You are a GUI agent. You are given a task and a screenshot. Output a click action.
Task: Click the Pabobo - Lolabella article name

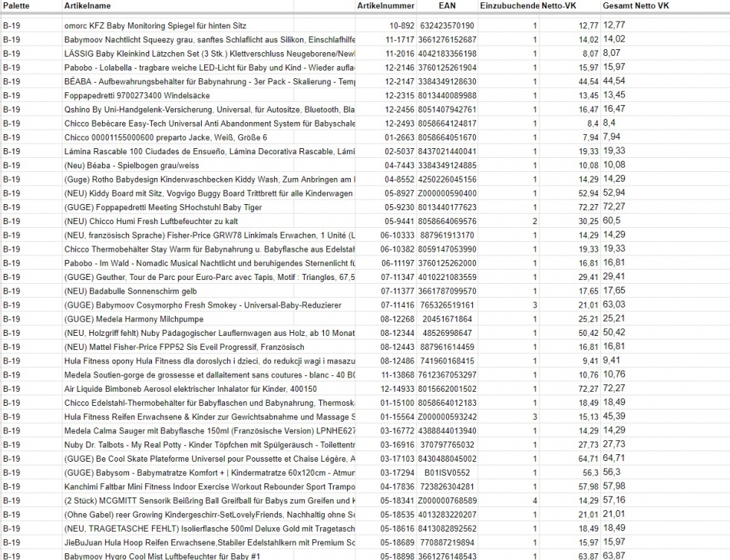[x=209, y=68]
